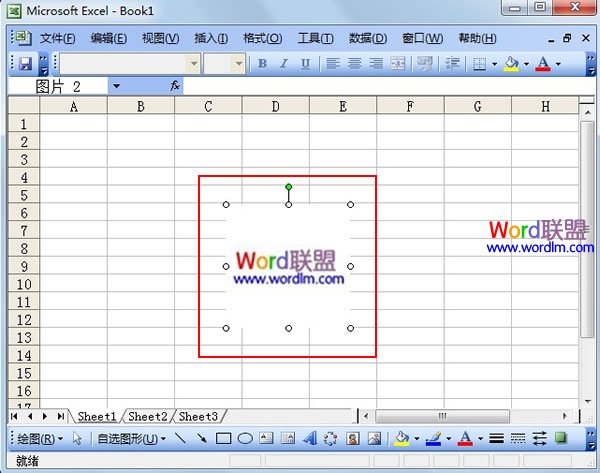The height and width of the screenshot is (473, 600).
Task: Insert Clip Art icon
Action: (x=352, y=439)
